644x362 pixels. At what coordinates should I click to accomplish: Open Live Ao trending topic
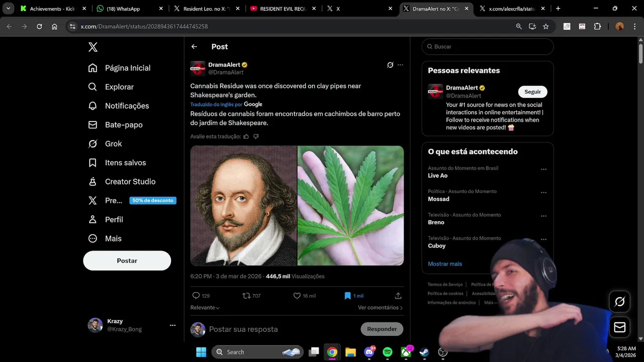click(438, 175)
